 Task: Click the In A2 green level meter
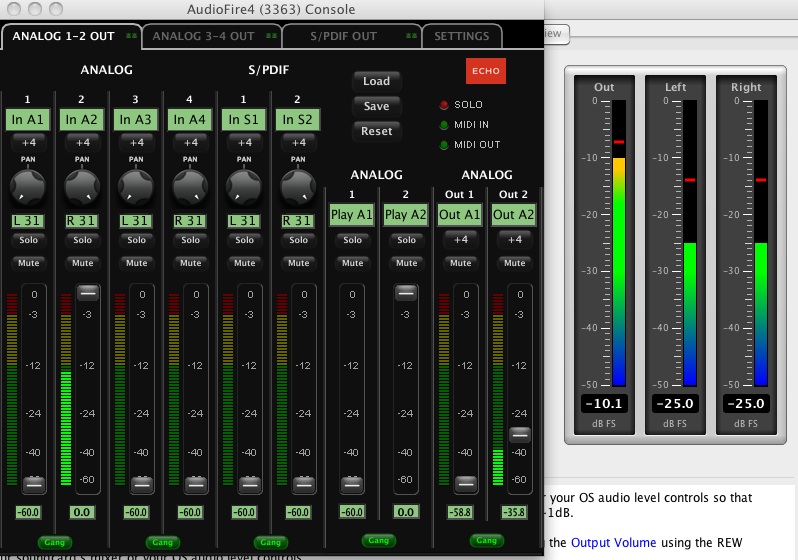click(x=66, y=389)
